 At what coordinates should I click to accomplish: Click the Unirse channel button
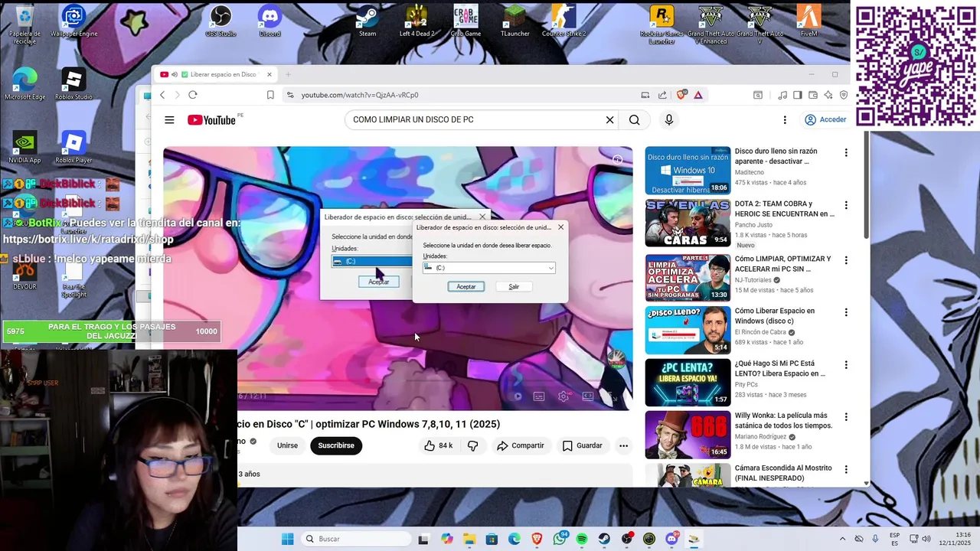point(287,445)
